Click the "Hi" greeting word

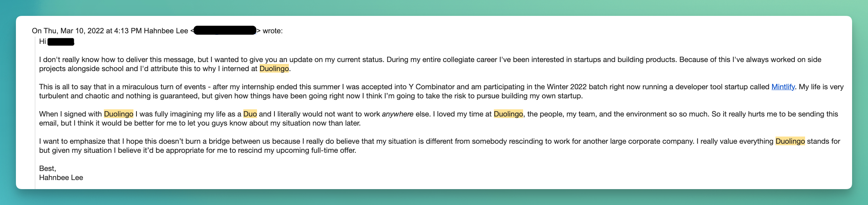[x=42, y=41]
